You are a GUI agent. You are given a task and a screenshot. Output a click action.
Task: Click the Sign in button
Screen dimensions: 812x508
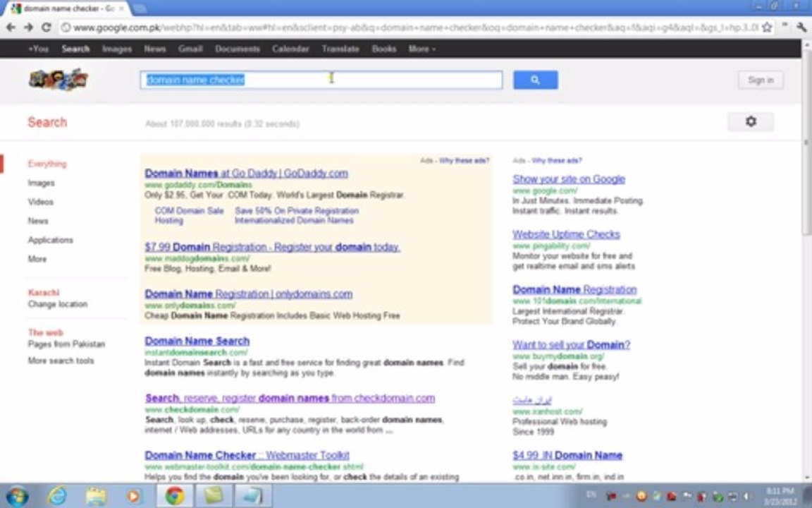[761, 80]
